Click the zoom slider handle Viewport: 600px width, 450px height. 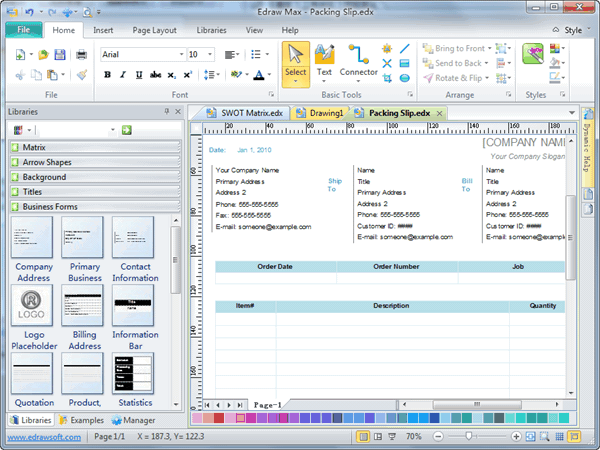pos(471,437)
